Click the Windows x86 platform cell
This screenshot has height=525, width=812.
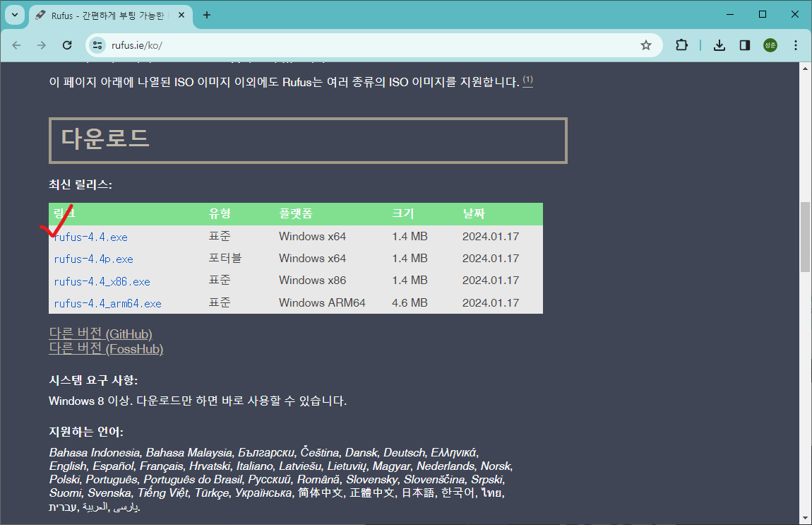[312, 281]
